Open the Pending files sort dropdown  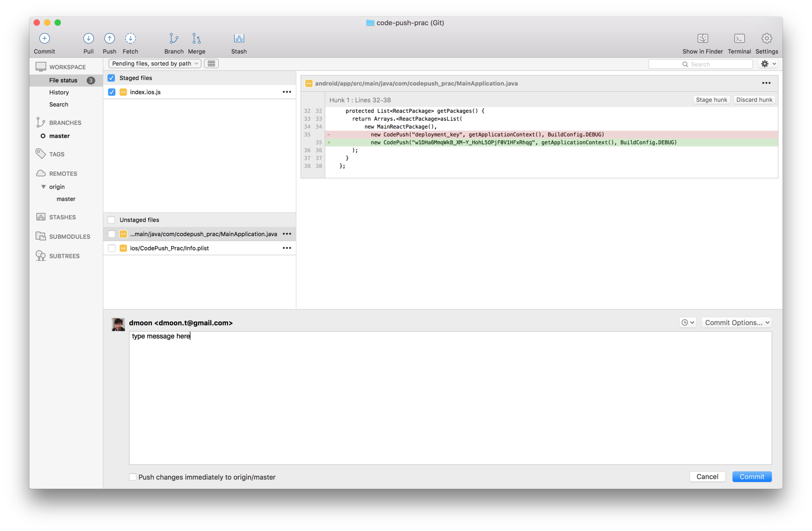pyautogui.click(x=155, y=64)
